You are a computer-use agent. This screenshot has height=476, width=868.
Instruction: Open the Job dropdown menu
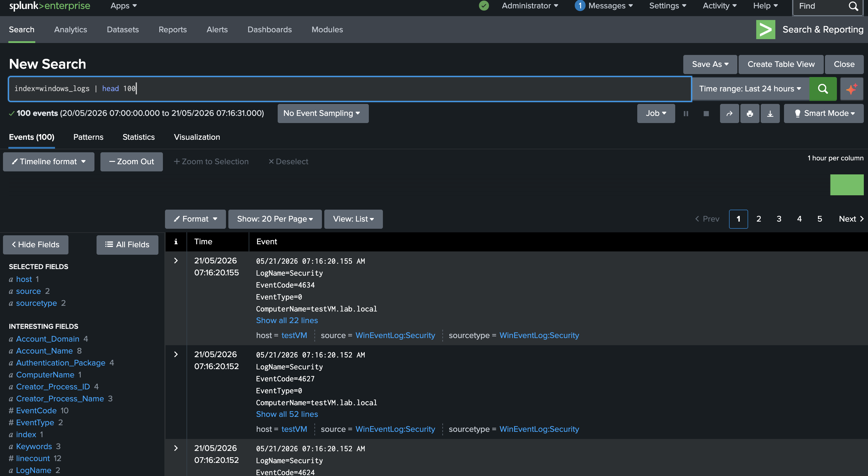pos(656,113)
